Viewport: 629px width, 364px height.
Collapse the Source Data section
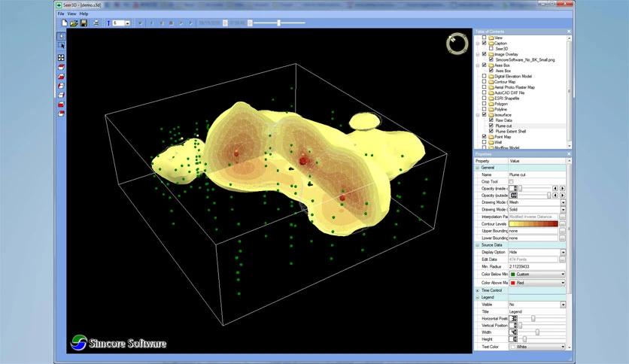coord(477,245)
